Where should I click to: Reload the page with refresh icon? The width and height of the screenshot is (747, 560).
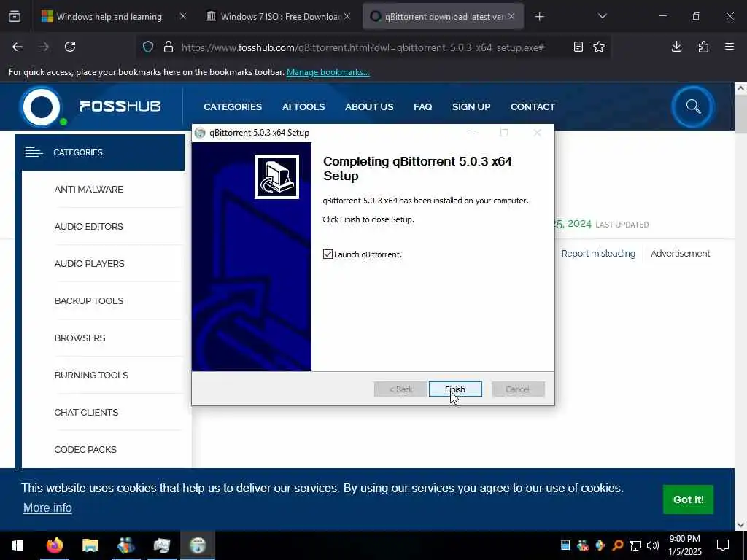70,47
